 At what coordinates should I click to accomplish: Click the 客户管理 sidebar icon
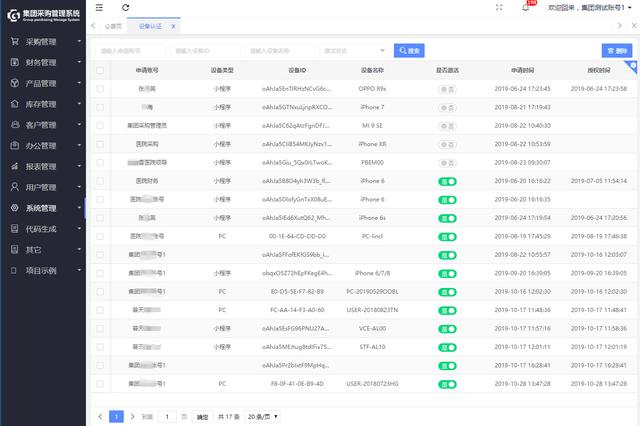click(x=13, y=125)
